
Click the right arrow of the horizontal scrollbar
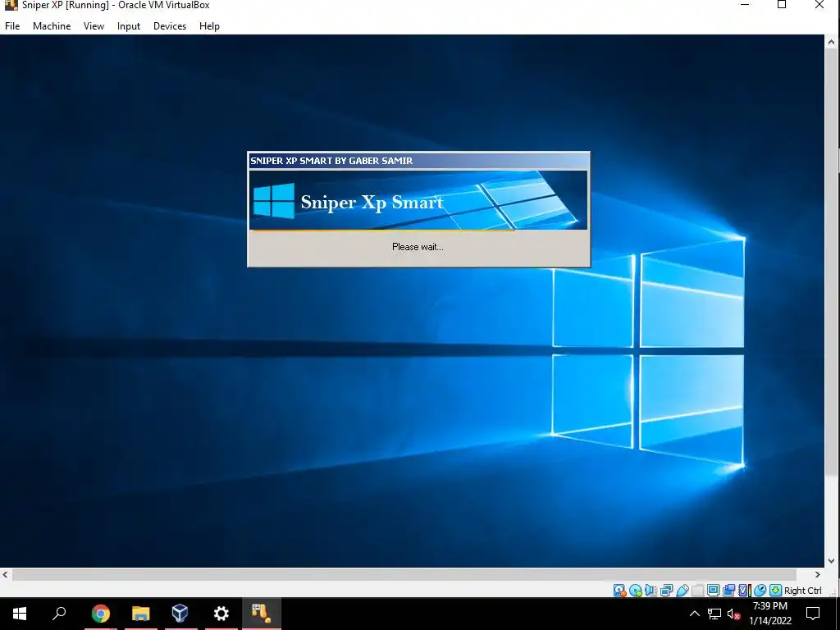click(818, 575)
